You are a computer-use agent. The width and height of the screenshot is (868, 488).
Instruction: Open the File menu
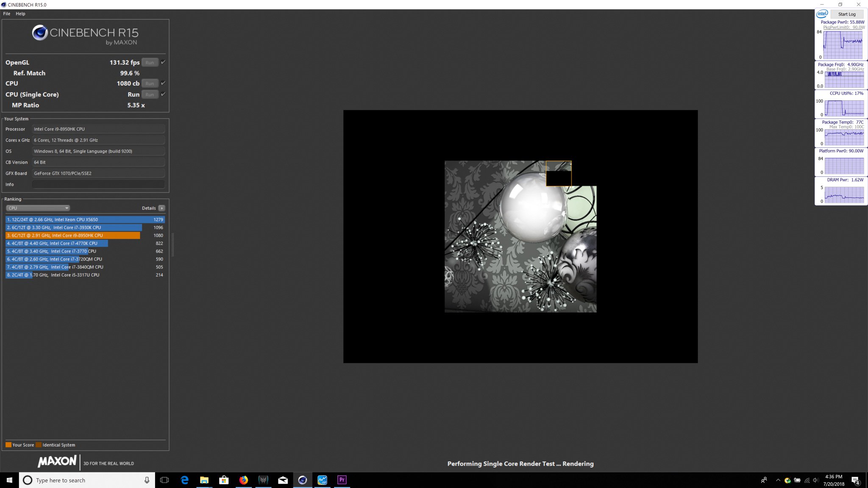pos(7,14)
